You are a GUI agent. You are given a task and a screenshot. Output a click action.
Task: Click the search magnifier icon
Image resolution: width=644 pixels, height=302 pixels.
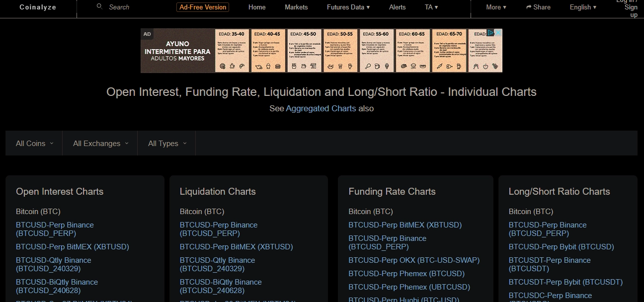click(x=99, y=6)
